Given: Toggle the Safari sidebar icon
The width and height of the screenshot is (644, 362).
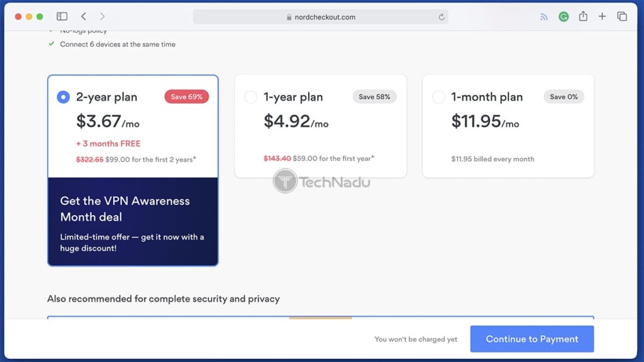Looking at the screenshot, I should 62,16.
